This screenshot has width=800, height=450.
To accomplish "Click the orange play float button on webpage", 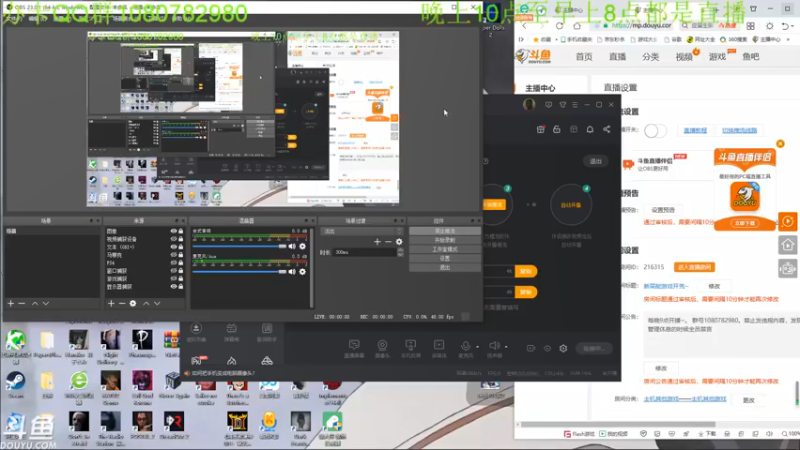I will tap(788, 221).
